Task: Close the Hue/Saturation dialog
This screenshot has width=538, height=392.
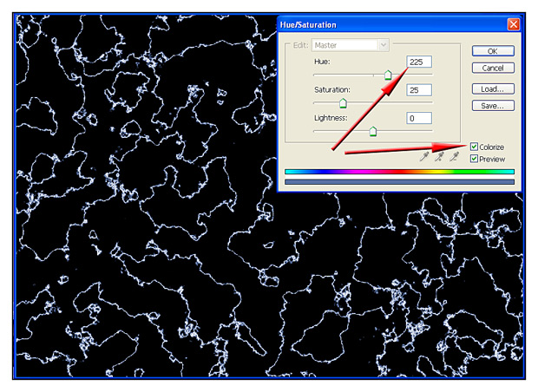Action: (x=514, y=24)
